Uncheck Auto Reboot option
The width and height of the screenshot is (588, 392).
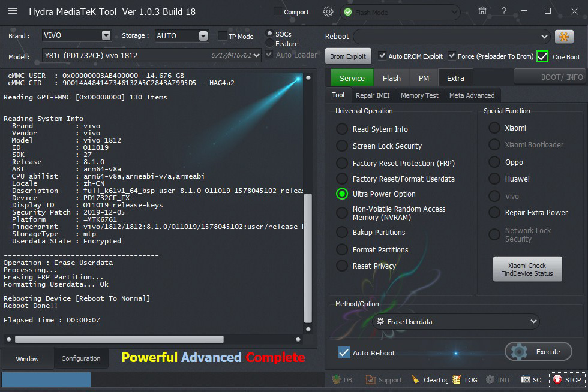pyautogui.click(x=343, y=352)
